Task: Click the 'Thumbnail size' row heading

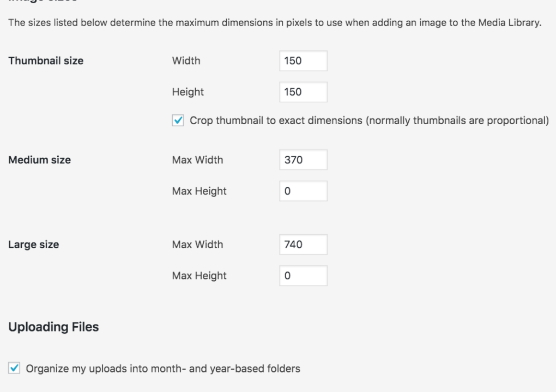Action: point(46,61)
